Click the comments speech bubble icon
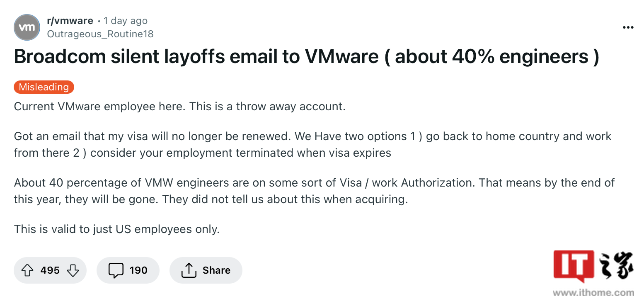The image size is (644, 306). tap(116, 270)
